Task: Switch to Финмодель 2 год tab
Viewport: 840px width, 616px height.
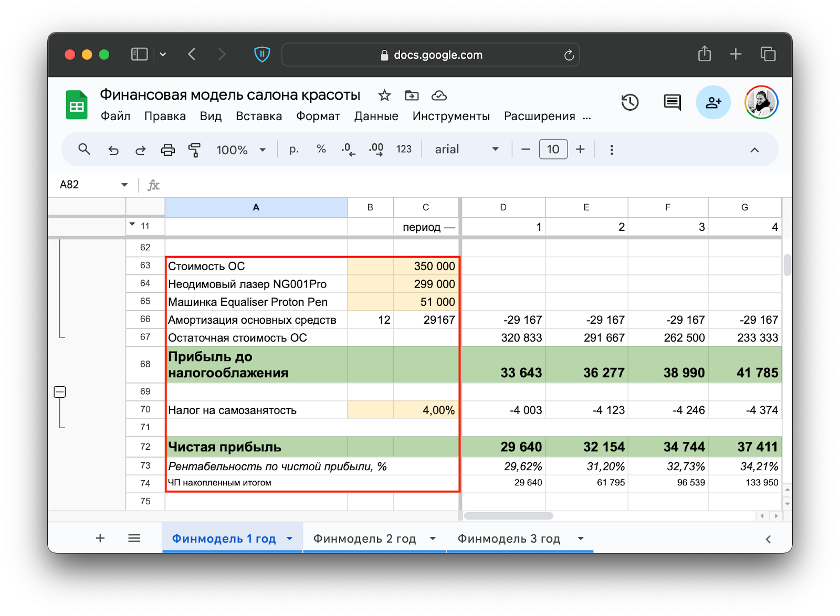Action: (x=364, y=539)
